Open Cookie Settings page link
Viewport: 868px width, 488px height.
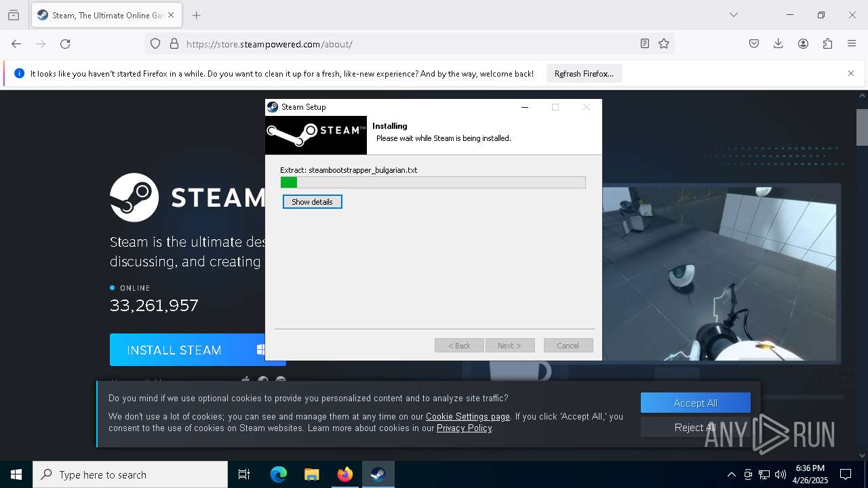tap(468, 416)
